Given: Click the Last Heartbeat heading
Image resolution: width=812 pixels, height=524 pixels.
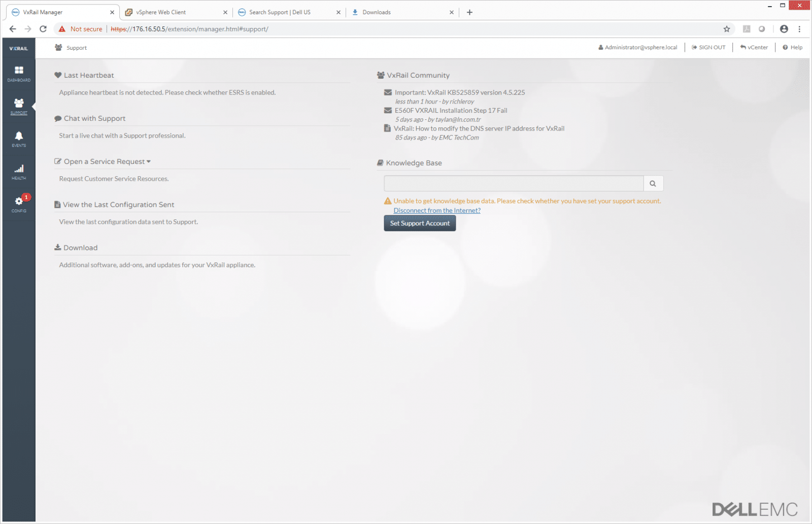Looking at the screenshot, I should (84, 75).
